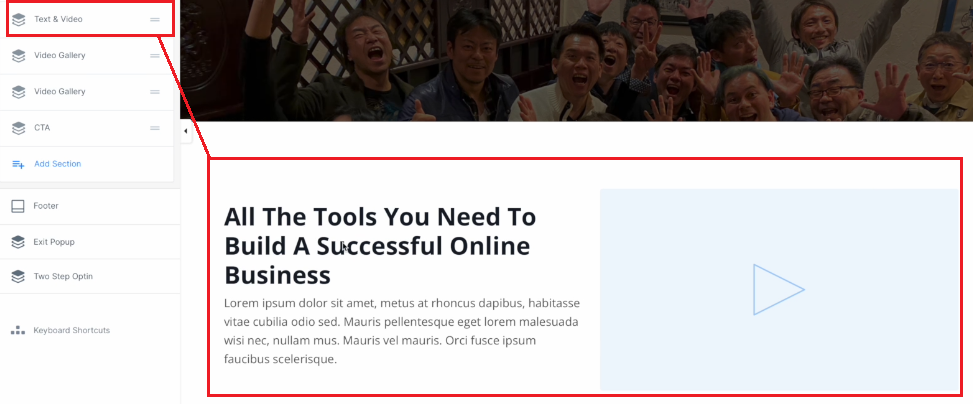This screenshot has width=973, height=404.
Task: Click the Lorem ipsum paragraph text
Action: click(401, 331)
